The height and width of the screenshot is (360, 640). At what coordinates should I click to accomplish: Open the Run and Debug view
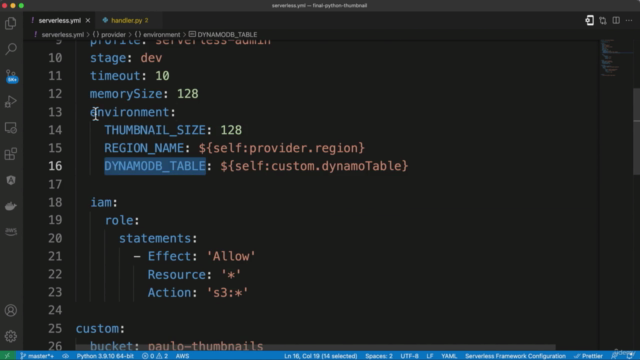[11, 102]
